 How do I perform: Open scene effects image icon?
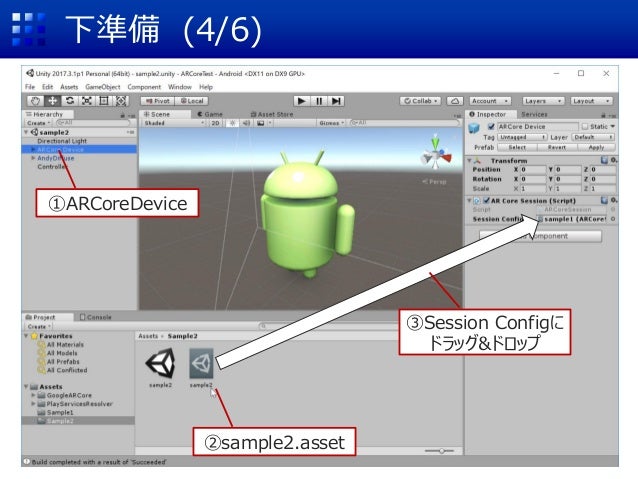point(261,123)
